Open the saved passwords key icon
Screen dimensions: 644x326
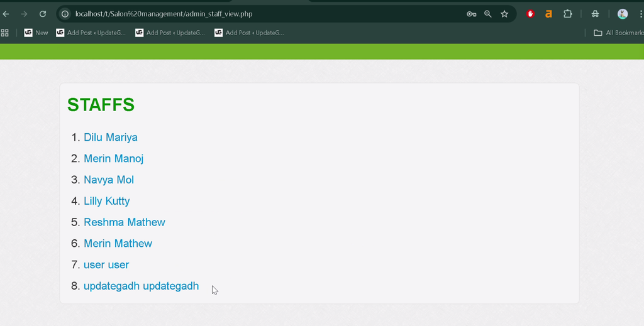point(471,14)
